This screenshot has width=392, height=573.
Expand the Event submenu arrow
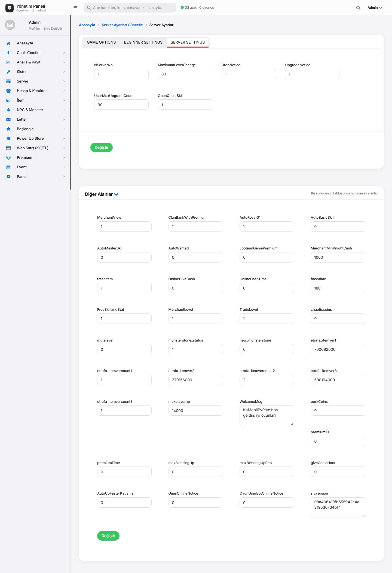64,167
